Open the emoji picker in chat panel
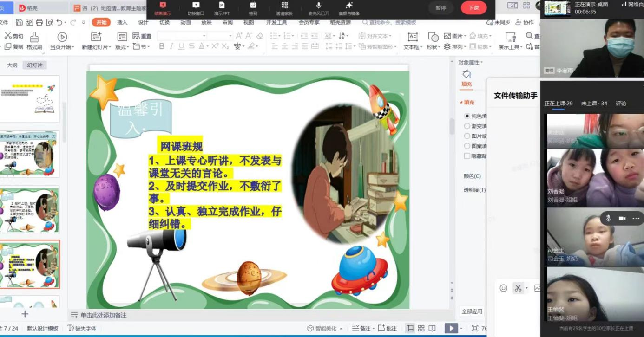 [x=503, y=288]
